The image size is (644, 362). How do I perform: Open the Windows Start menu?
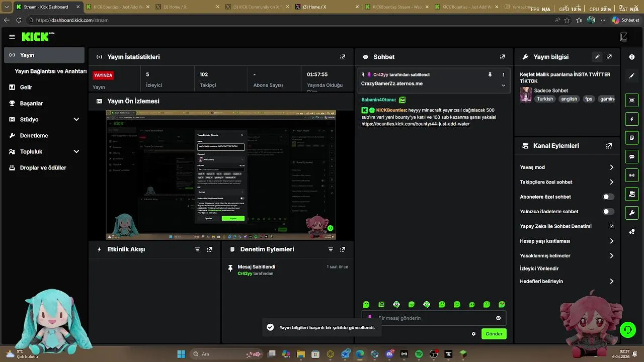coord(181,354)
